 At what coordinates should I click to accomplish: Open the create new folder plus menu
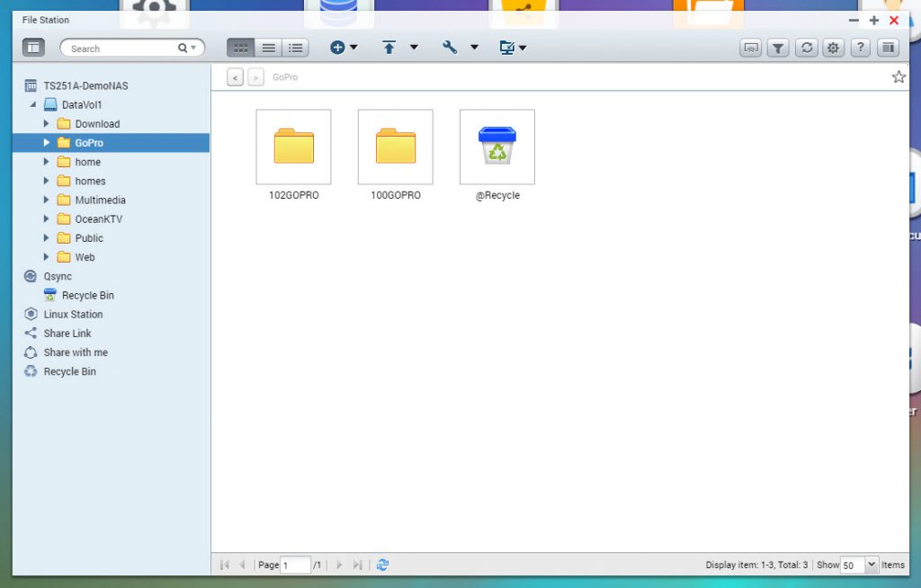pyautogui.click(x=344, y=48)
